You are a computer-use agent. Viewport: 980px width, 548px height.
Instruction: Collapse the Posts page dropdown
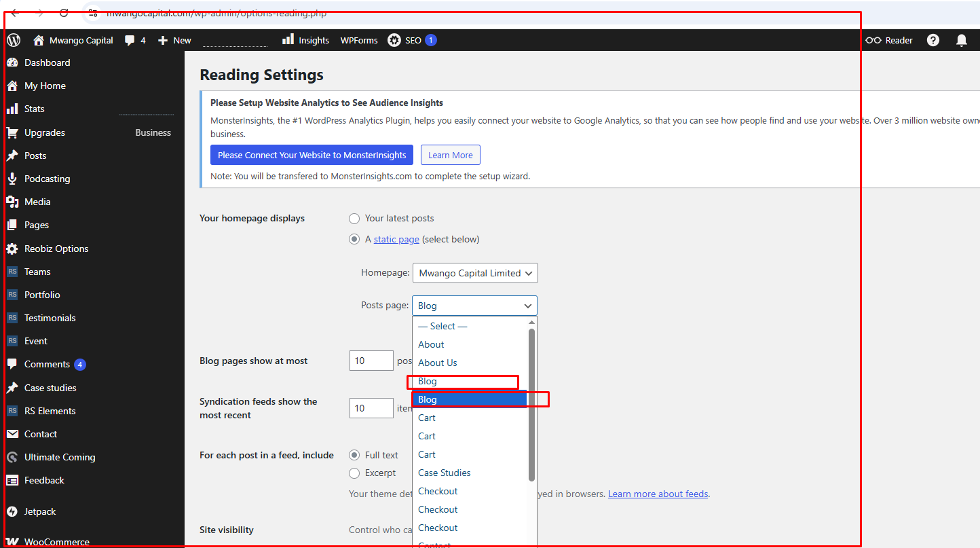[x=474, y=306]
